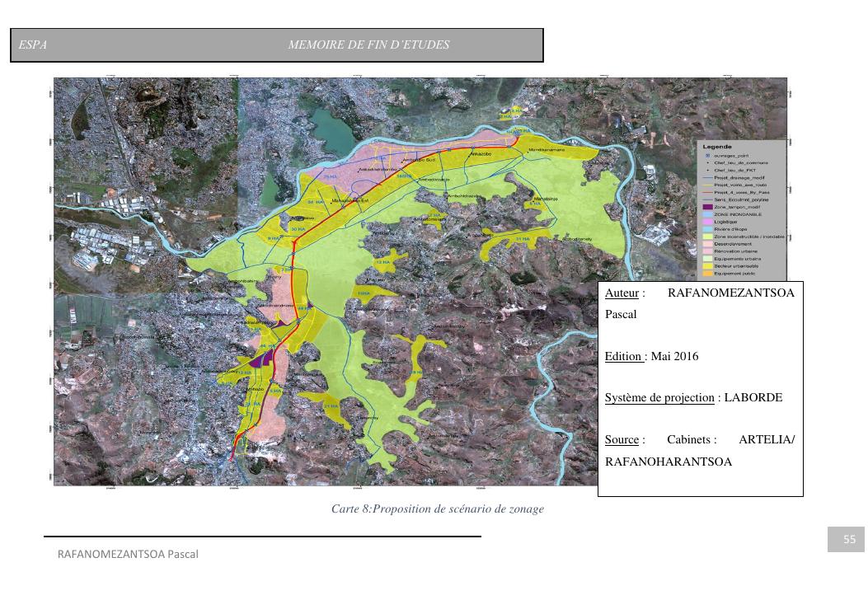Click the Projet_drainage_modif blue line symbol
The image size is (868, 614).
coord(706,178)
